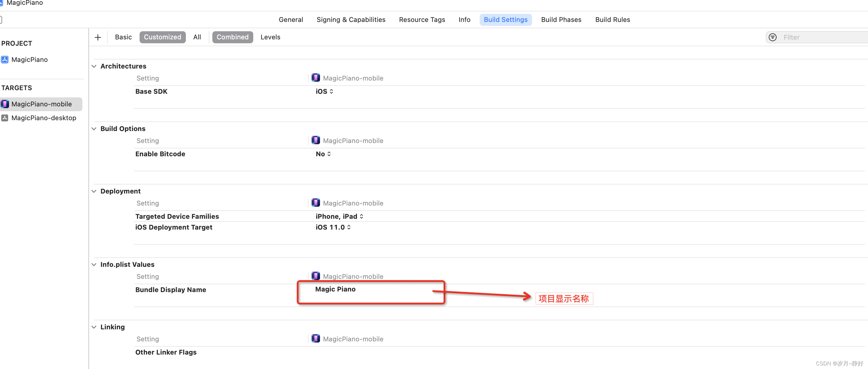The image size is (868, 369).
Task: Click the Architectures section title
Action: click(123, 66)
